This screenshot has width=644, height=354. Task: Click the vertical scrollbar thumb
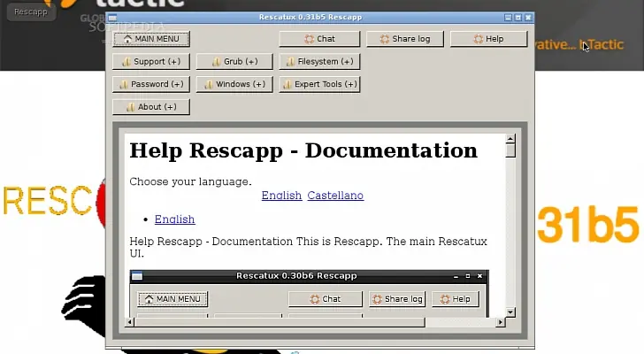coord(510,150)
